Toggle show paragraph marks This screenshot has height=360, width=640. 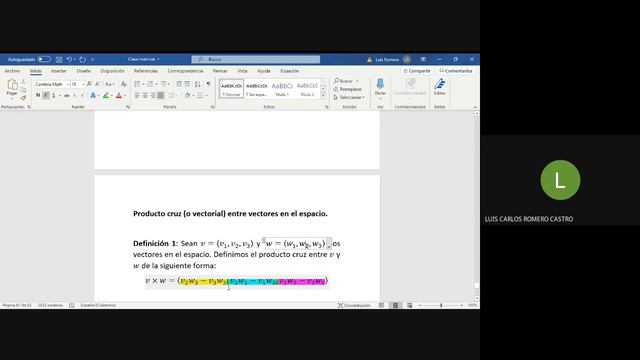click(209, 84)
